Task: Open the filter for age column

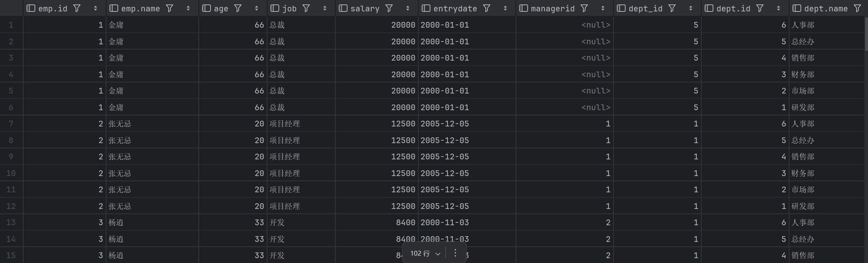Action: pyautogui.click(x=238, y=8)
